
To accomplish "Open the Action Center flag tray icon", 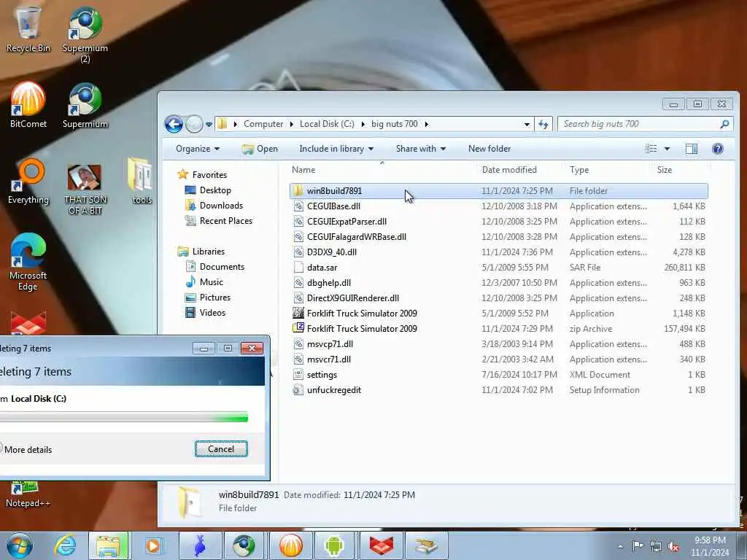I will point(638,546).
